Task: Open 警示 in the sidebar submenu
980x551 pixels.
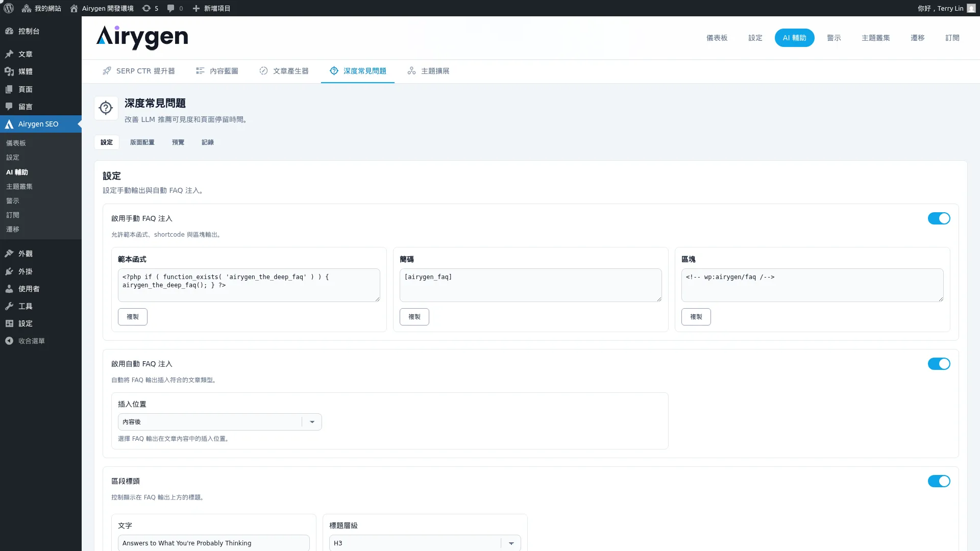Action: pos(41,201)
